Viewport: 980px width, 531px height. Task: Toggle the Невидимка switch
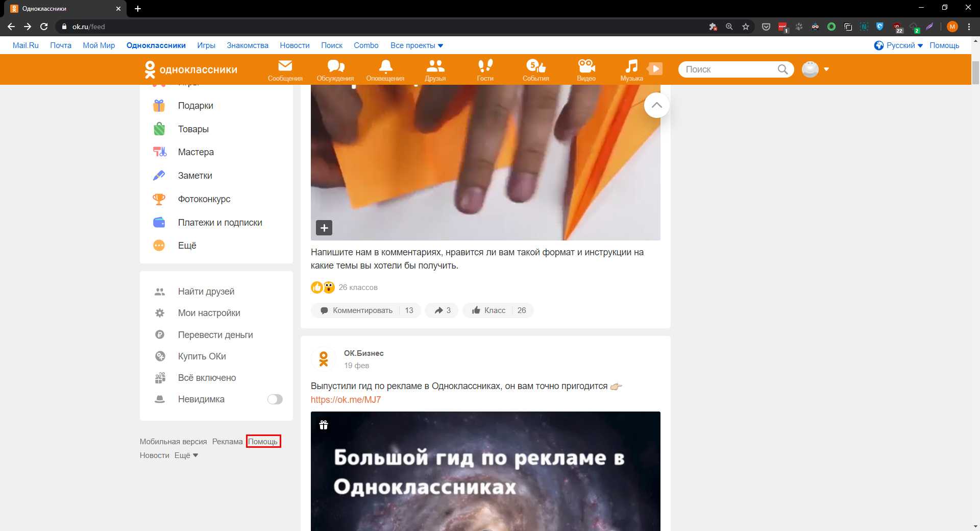point(275,399)
